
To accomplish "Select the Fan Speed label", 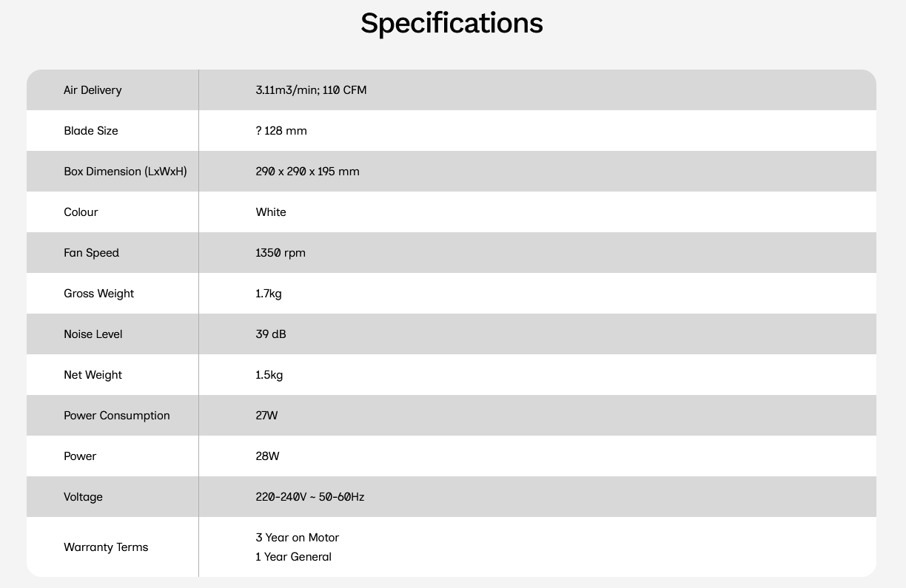I will coord(91,253).
